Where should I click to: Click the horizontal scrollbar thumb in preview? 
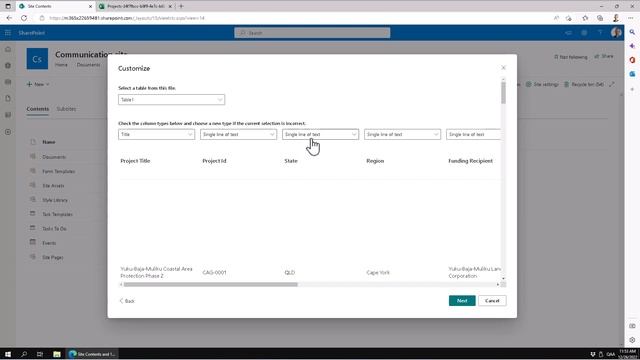click(211, 284)
